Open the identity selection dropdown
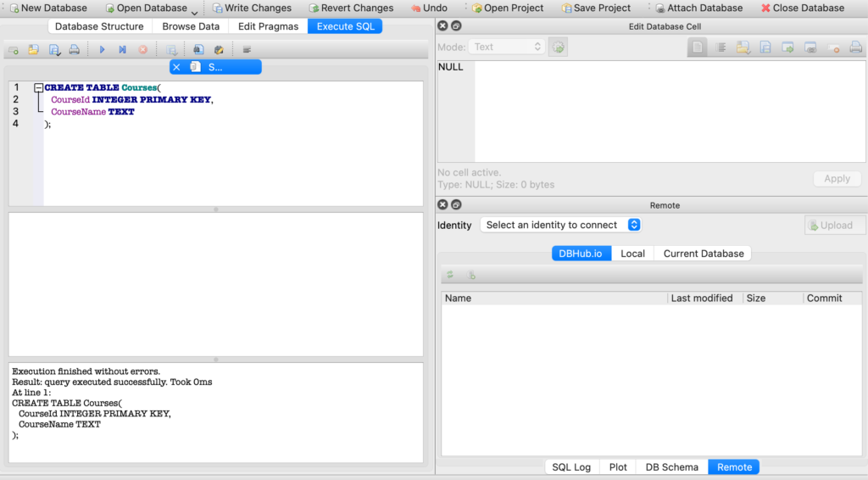The width and height of the screenshot is (868, 480). coord(561,225)
